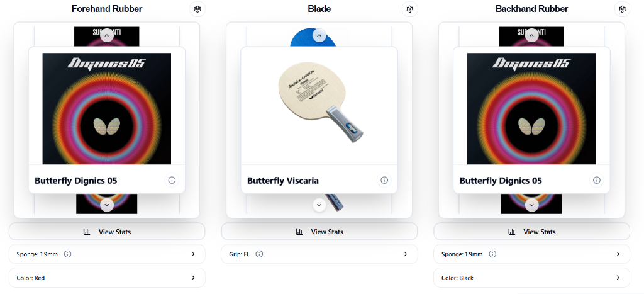
Task: Open Backhand Rubber settings gear
Action: (x=622, y=9)
